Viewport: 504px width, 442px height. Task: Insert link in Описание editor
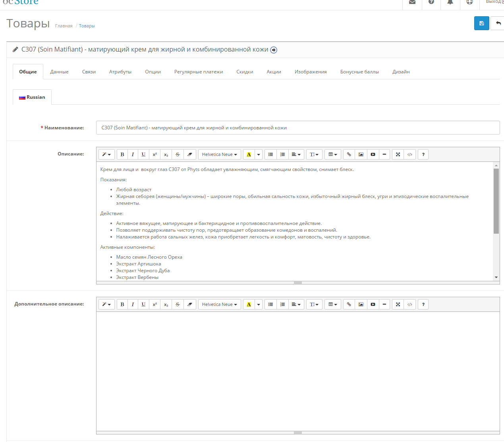[349, 154]
